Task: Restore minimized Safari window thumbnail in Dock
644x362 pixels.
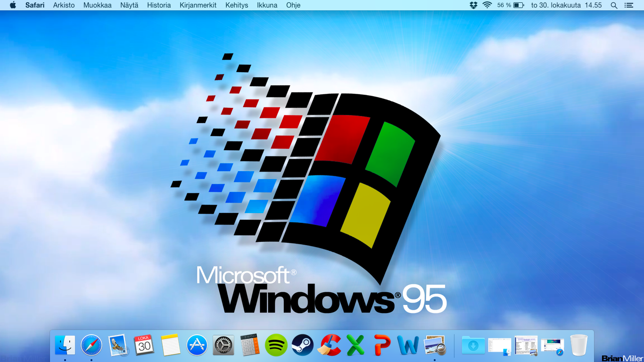Action: pyautogui.click(x=553, y=346)
